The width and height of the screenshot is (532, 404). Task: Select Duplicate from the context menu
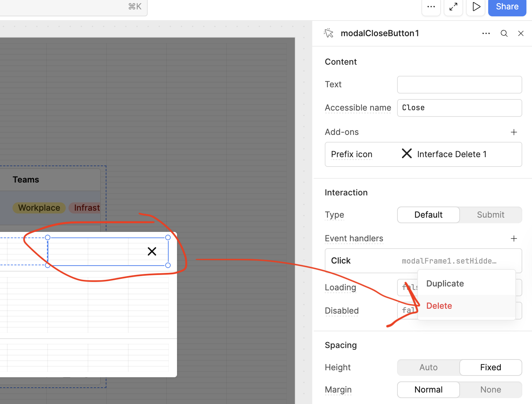pos(445,284)
